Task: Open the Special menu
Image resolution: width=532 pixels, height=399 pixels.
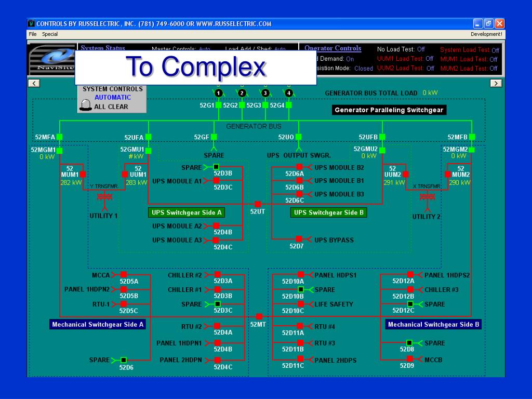Action: click(x=50, y=34)
